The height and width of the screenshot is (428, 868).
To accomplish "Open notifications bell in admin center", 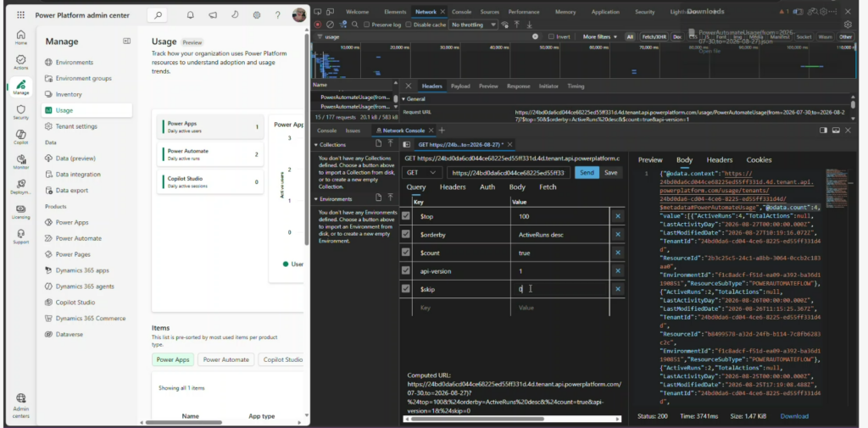I will 191,15.
